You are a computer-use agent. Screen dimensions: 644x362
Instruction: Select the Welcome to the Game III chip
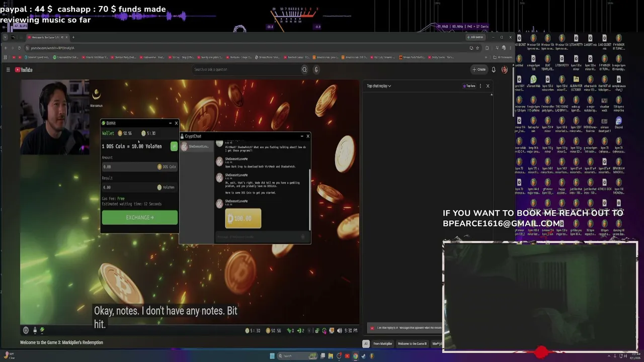coord(412,344)
